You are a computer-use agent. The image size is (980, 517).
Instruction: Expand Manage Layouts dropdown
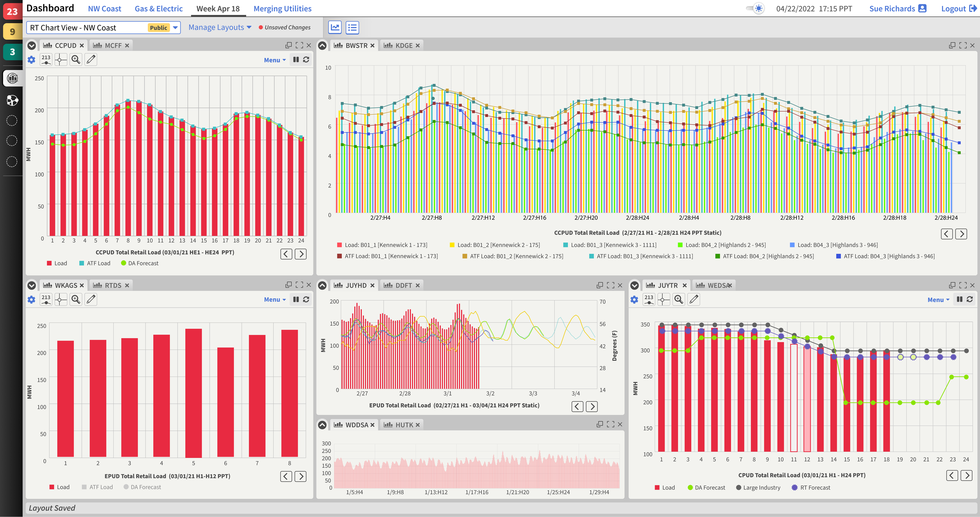[220, 27]
